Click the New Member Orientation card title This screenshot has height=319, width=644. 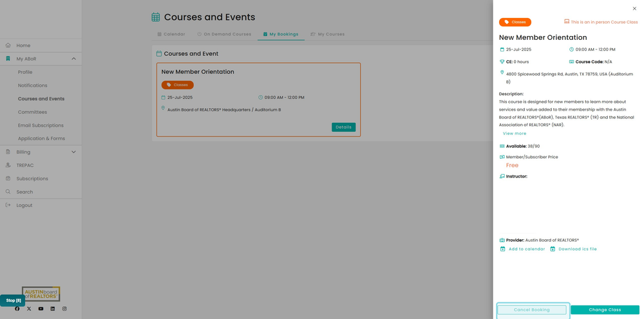point(198,72)
